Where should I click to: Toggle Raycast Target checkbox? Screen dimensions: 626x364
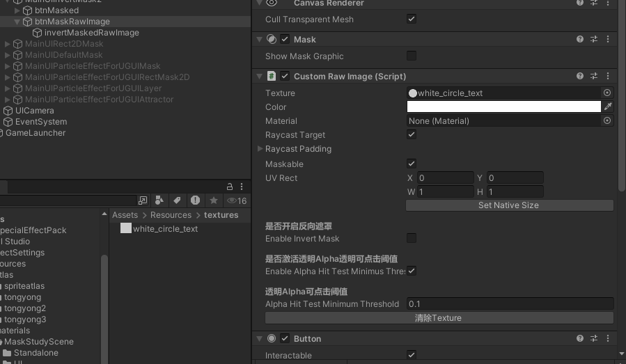click(412, 134)
